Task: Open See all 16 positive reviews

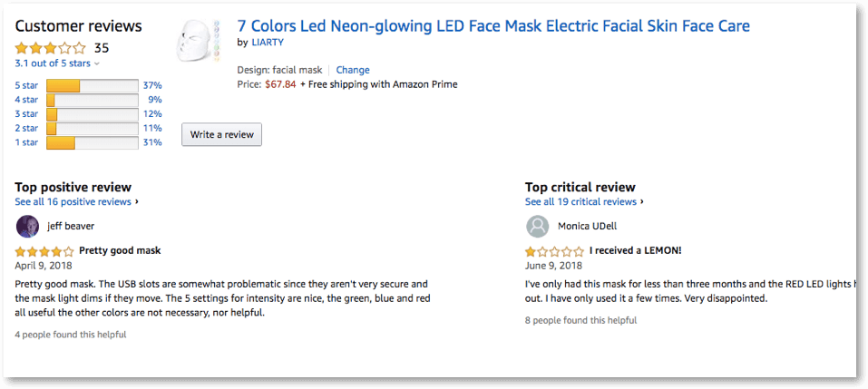Action: click(x=76, y=201)
